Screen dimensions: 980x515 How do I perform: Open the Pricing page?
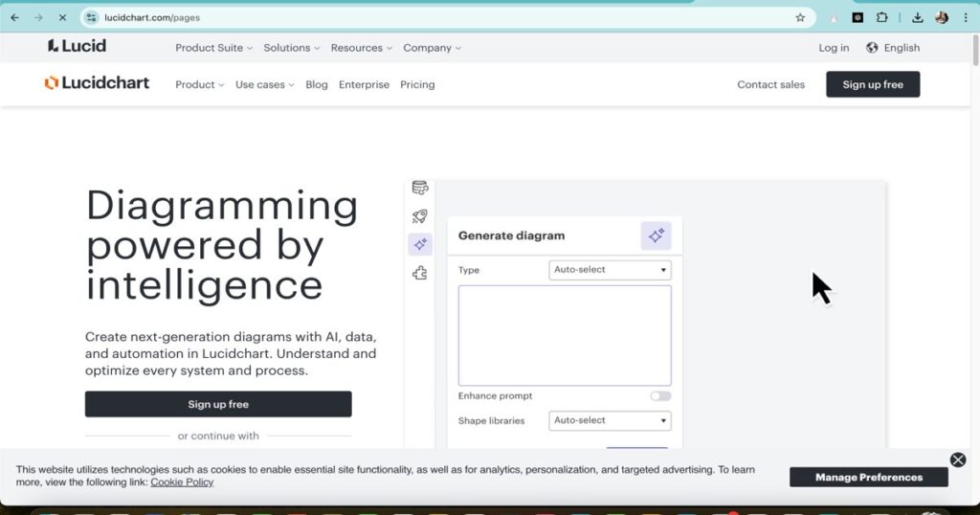(417, 84)
